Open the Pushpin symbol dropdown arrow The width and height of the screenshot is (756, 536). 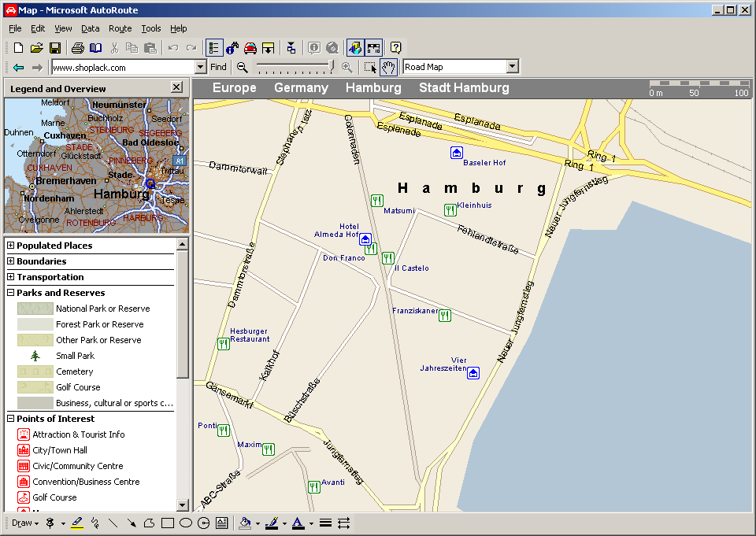point(63,523)
